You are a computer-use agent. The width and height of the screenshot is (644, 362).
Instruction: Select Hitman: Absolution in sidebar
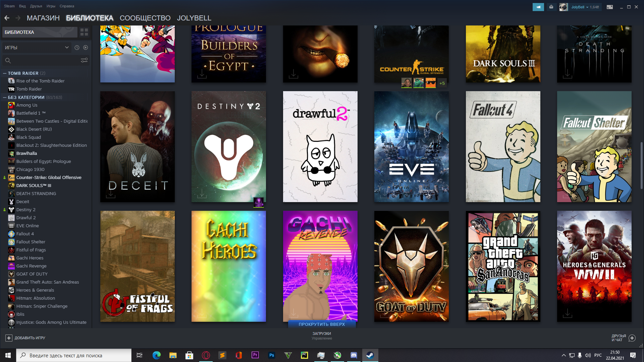36,298
